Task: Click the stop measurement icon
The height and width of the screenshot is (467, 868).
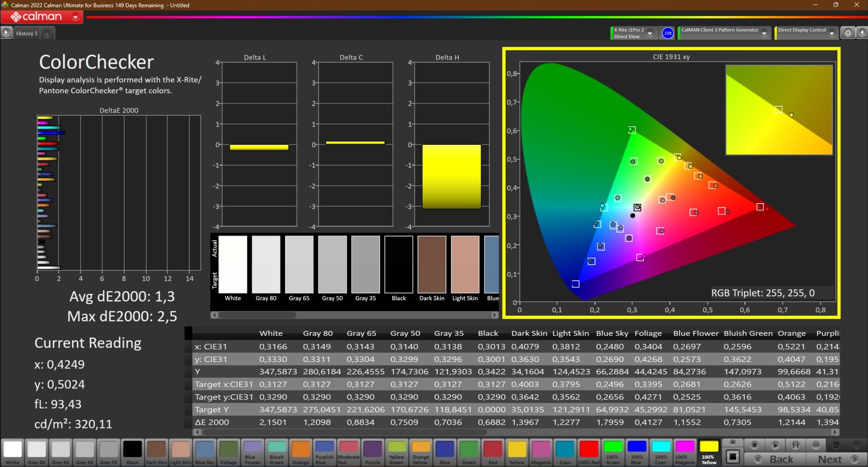Action: [x=754, y=445]
